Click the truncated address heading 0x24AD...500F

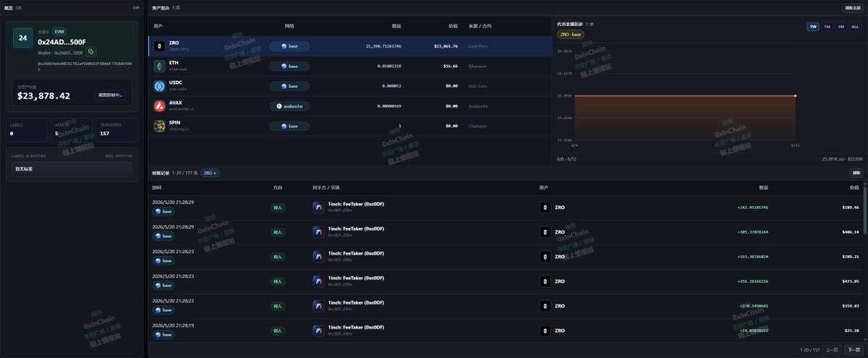[x=61, y=43]
